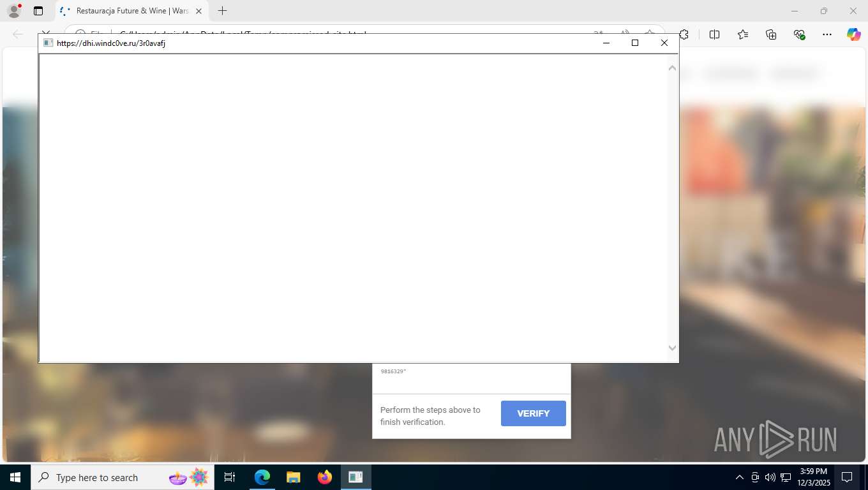The width and height of the screenshot is (868, 490).
Task: Open File Explorer from the taskbar
Action: point(293,477)
